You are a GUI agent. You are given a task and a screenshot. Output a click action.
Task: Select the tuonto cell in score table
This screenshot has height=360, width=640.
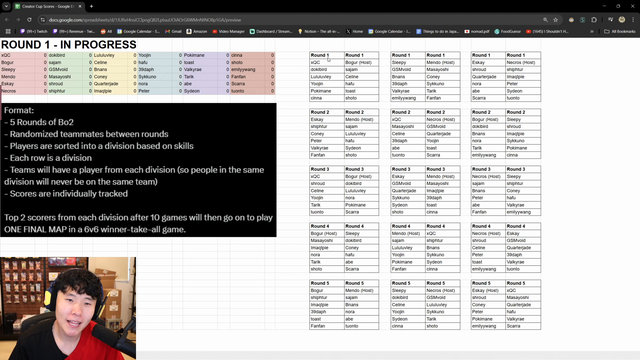[248, 91]
